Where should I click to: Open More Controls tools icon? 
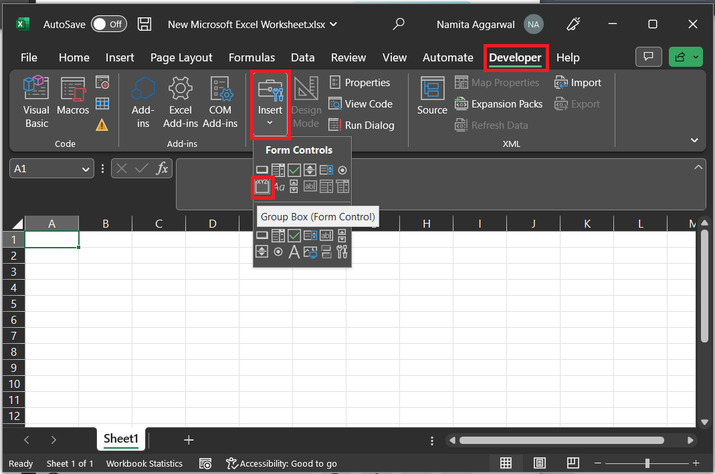tap(342, 252)
